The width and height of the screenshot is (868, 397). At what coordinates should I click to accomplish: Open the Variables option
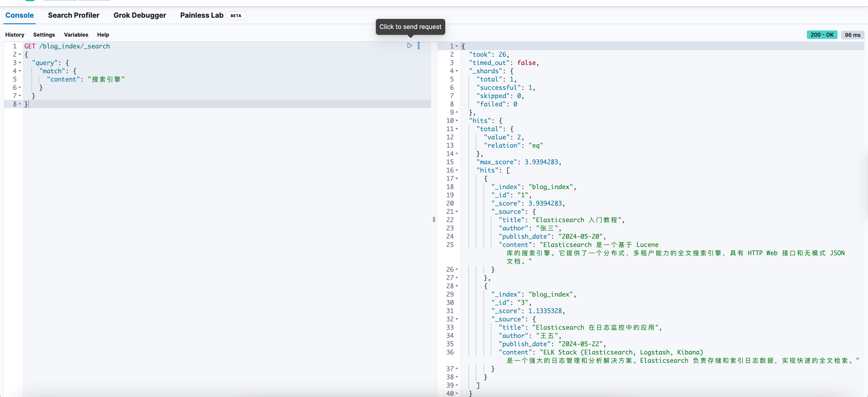tap(76, 35)
